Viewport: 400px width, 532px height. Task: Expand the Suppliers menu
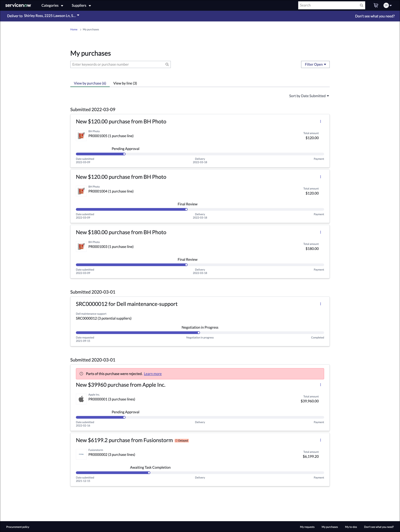(x=81, y=6)
